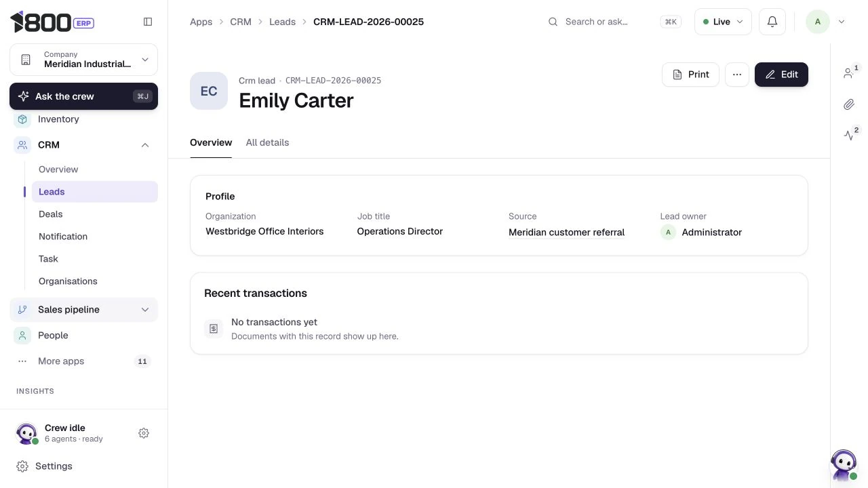Open the attachments paperclip icon

pos(849,104)
